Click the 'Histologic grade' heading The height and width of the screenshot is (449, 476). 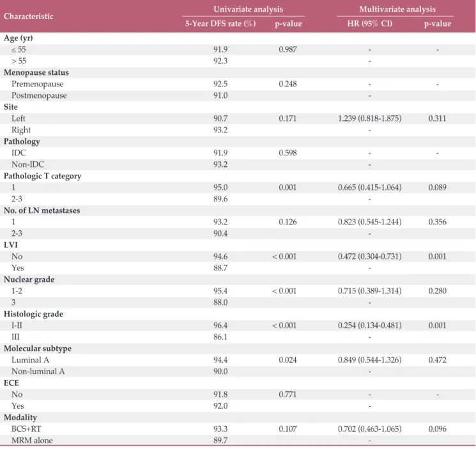click(33, 314)
